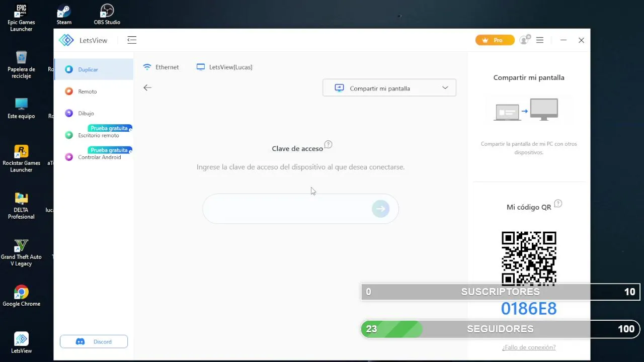Viewport: 644px width, 362px height.
Task: Click the dropdown chevron arrow
Action: pos(445,88)
